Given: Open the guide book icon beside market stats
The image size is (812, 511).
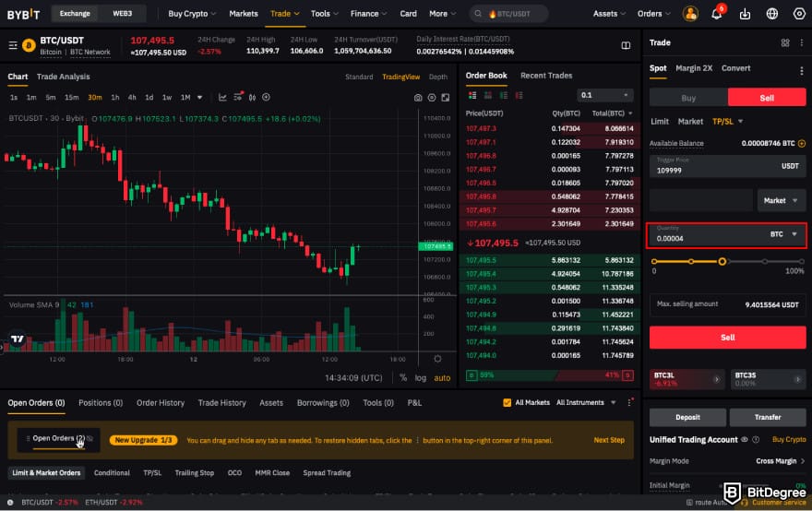Looking at the screenshot, I should [626, 45].
